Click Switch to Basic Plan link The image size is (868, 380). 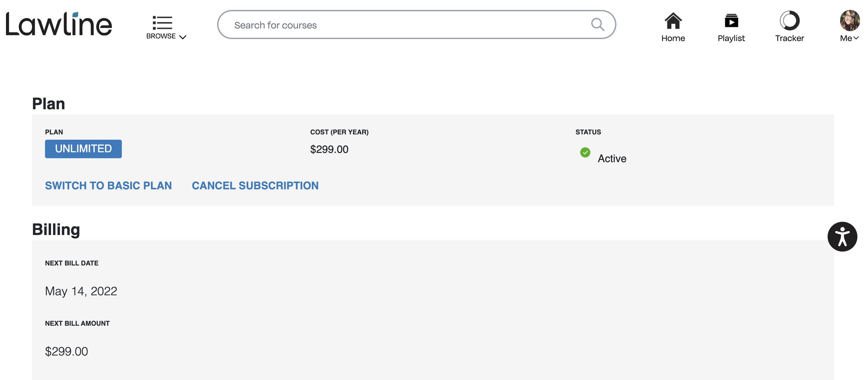tap(109, 186)
